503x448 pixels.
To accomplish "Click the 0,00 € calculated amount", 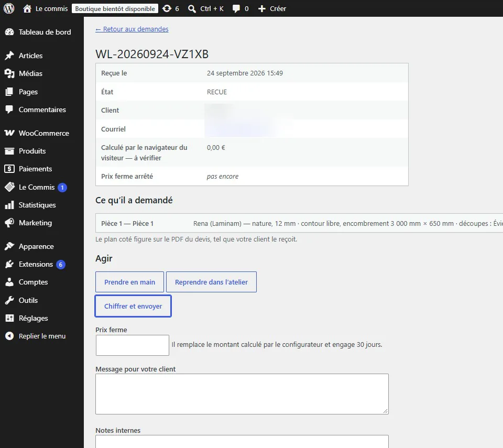I will tap(216, 148).
